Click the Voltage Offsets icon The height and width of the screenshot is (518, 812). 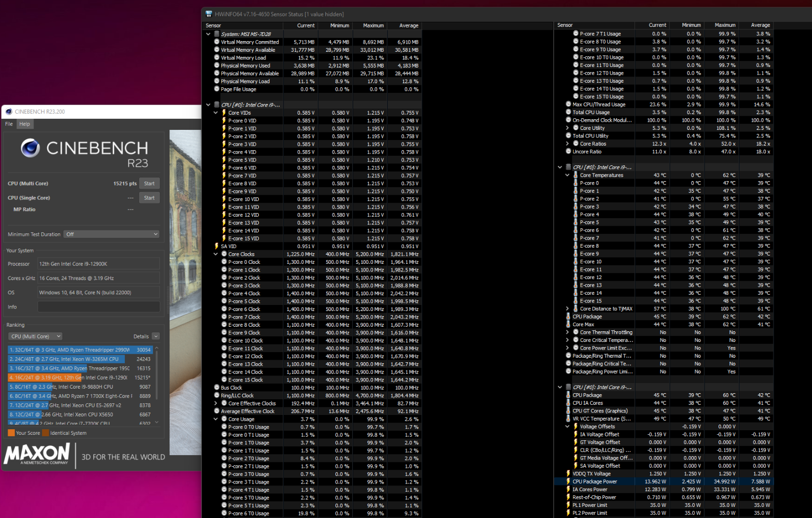coord(576,427)
